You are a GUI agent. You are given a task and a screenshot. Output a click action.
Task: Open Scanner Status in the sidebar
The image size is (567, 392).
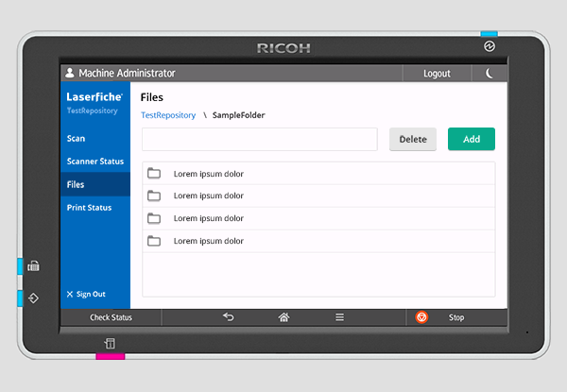coord(95,162)
